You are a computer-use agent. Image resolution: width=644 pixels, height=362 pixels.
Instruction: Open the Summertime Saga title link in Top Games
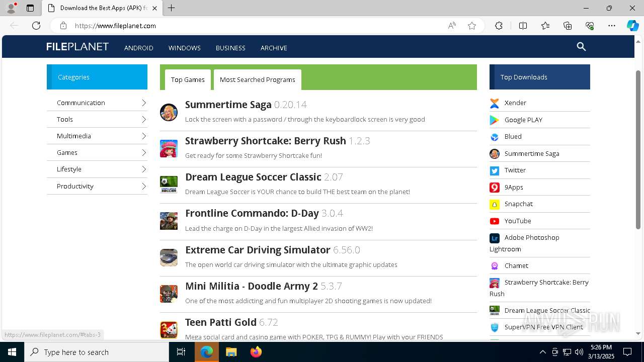click(228, 105)
